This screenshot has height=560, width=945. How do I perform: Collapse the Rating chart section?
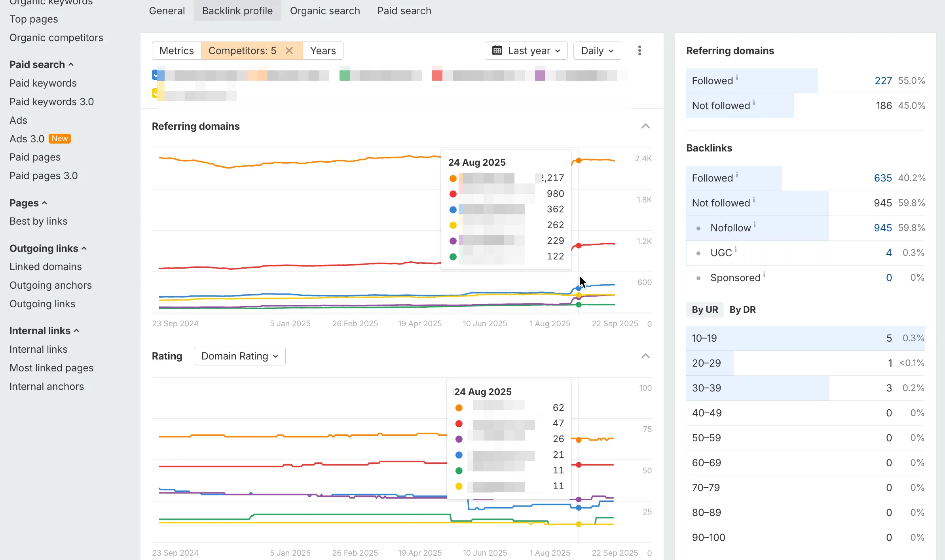point(645,356)
